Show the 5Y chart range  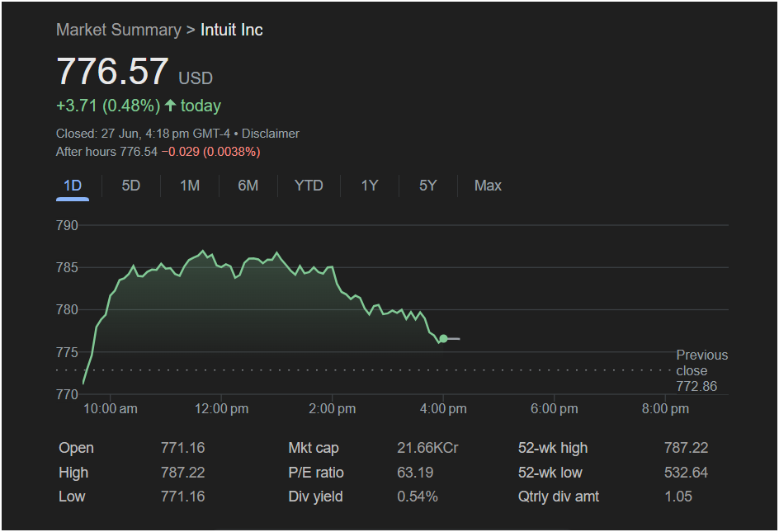pos(427,186)
